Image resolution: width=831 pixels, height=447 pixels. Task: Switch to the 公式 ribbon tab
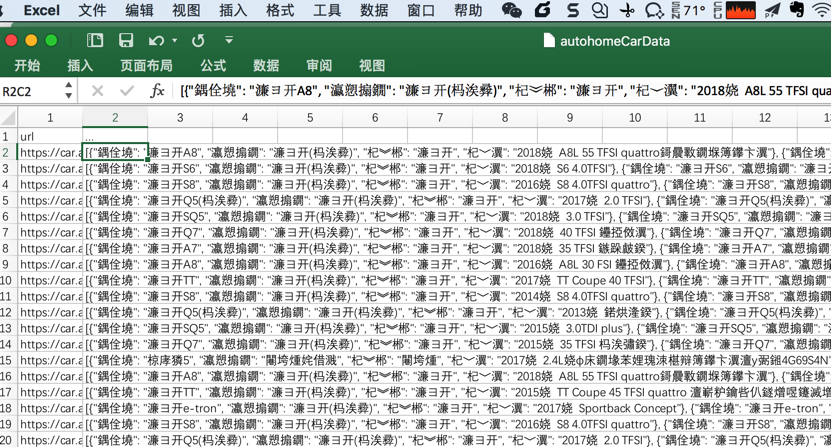click(x=213, y=65)
